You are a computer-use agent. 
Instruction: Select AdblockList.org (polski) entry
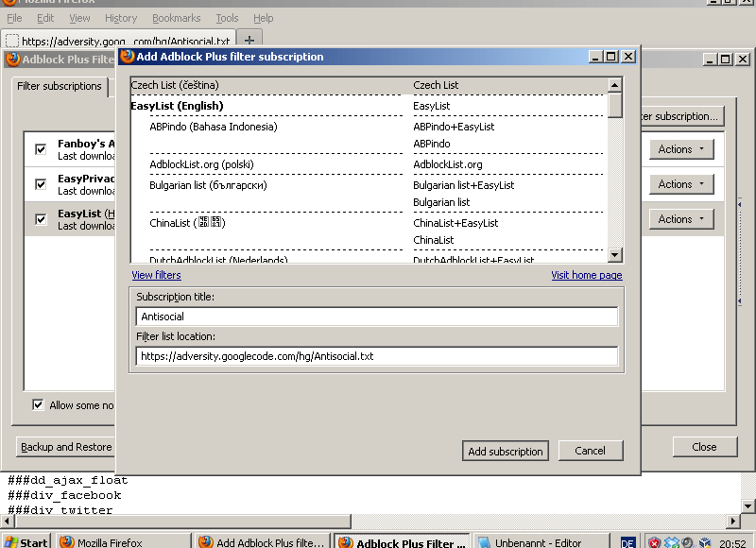tap(201, 164)
